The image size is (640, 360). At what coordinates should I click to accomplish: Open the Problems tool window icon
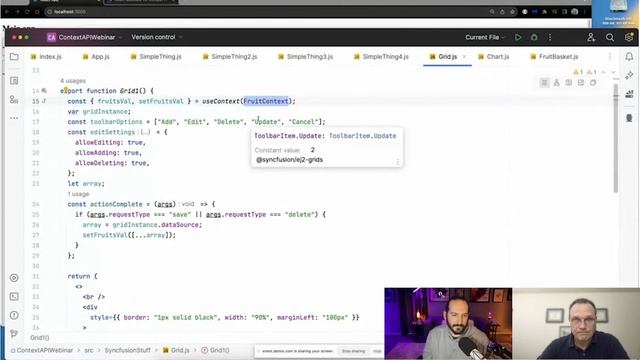[x=14, y=315]
